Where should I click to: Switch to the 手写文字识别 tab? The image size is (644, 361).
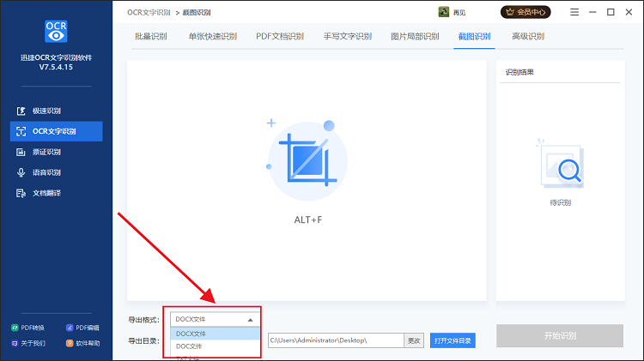click(348, 37)
